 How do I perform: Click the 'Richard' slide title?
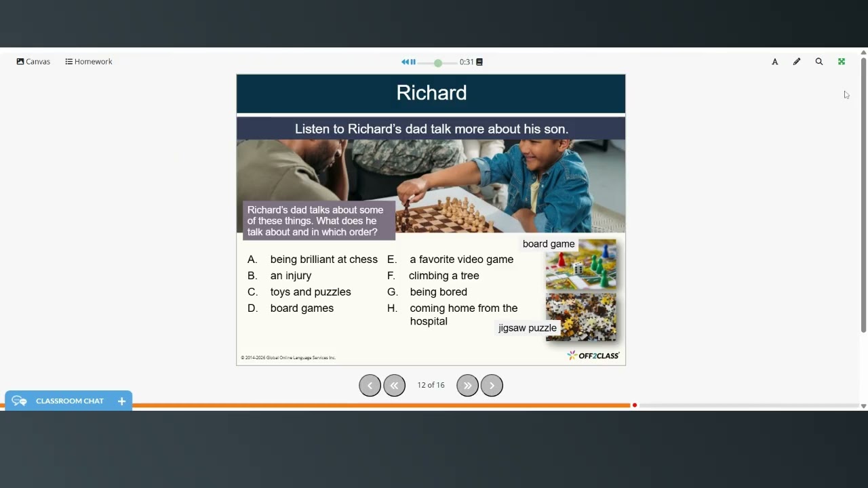coord(431,93)
